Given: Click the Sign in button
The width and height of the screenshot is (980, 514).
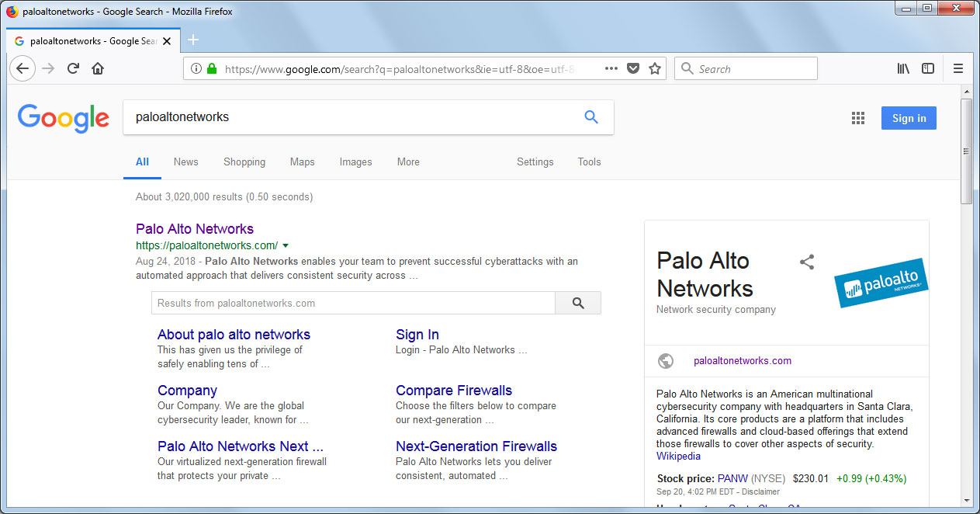Looking at the screenshot, I should tap(909, 118).
